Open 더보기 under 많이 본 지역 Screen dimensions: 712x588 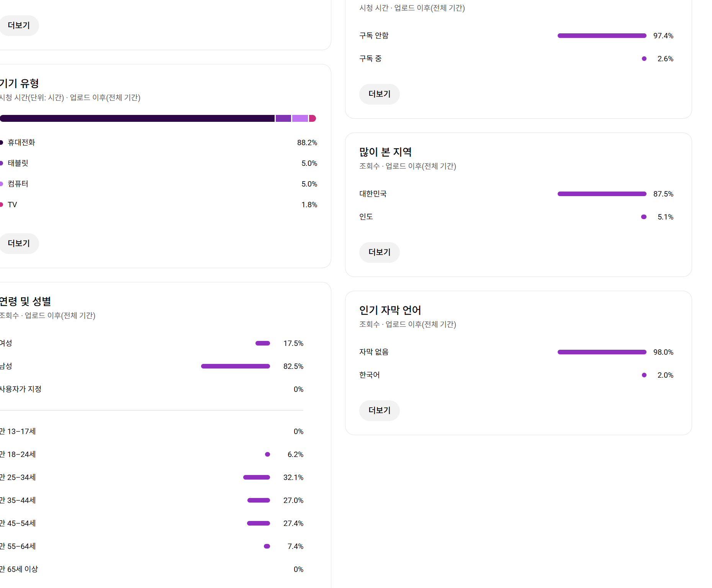[379, 252]
